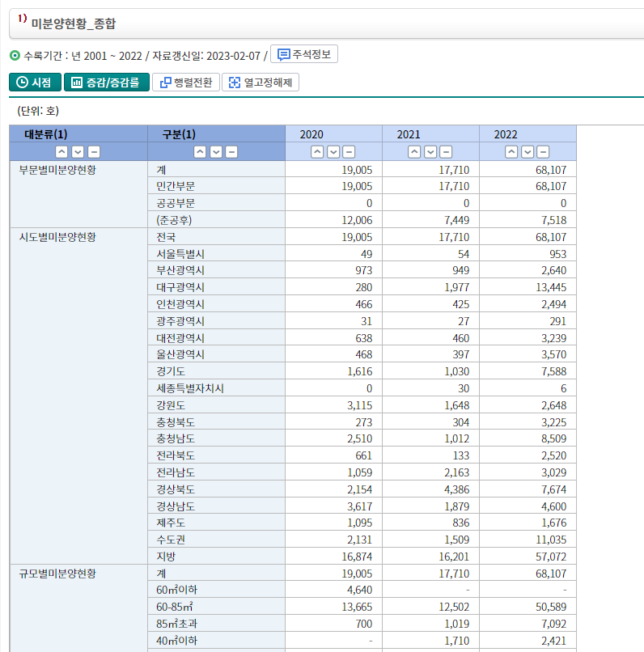Select the 60㎡이하 row label
This screenshot has height=652, width=644.
(176, 590)
